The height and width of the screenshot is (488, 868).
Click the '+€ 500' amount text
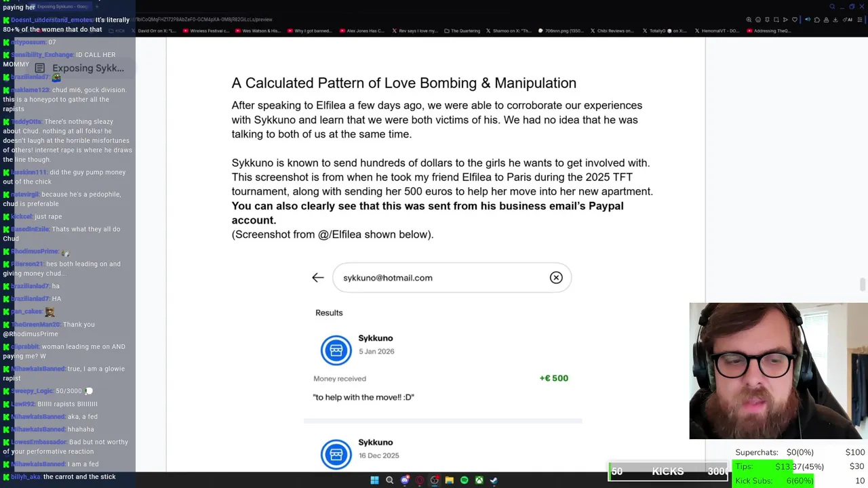pos(554,378)
